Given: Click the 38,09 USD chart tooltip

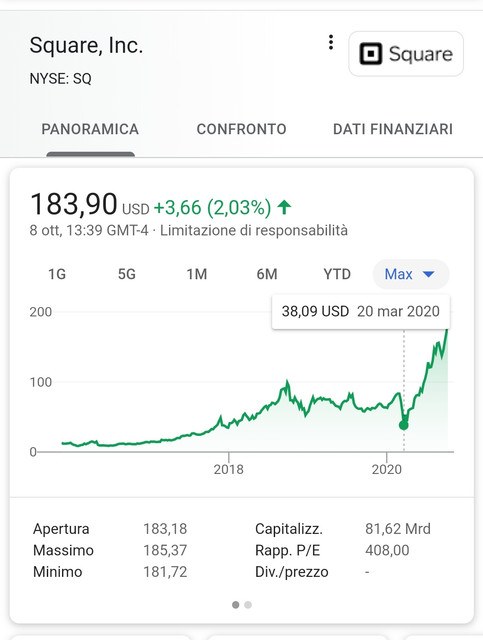Looking at the screenshot, I should click(x=361, y=311).
